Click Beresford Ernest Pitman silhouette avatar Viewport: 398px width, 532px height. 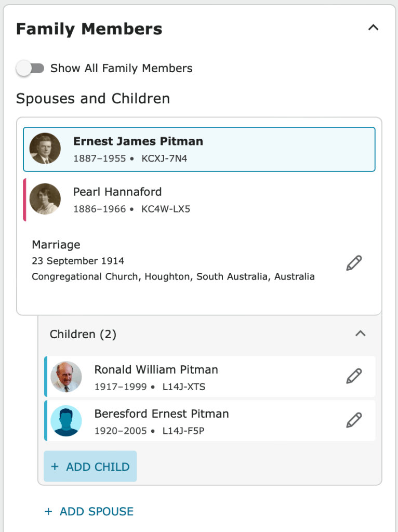[x=67, y=420]
